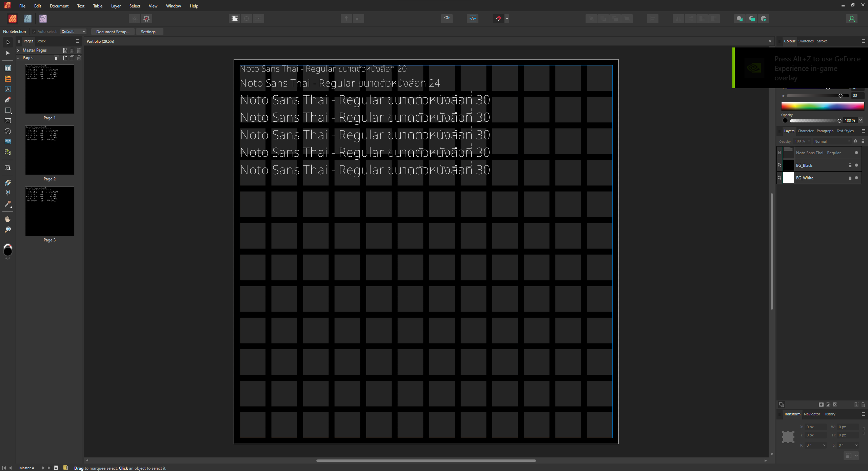Open the colour opacity percentage dropdown

pos(861,120)
